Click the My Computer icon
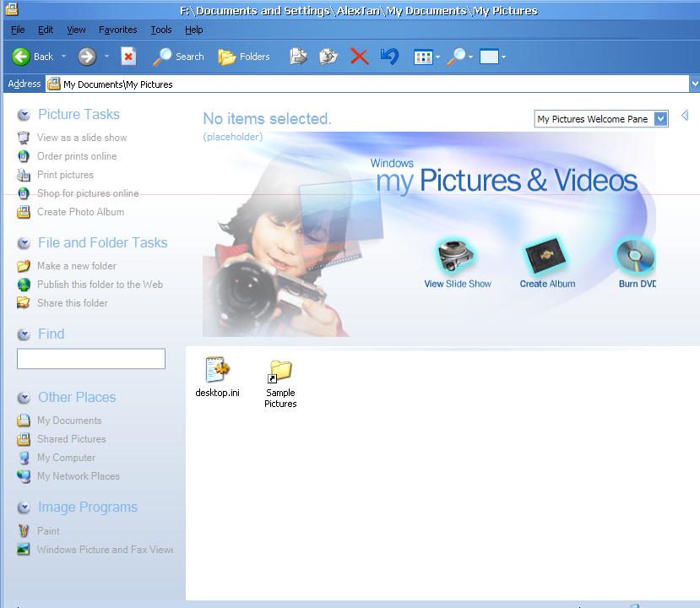This screenshot has height=608, width=700. tap(24, 458)
